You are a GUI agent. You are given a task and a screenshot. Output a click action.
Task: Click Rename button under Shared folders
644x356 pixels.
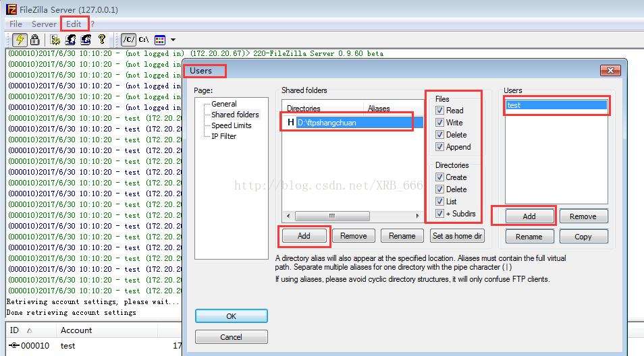pos(402,236)
